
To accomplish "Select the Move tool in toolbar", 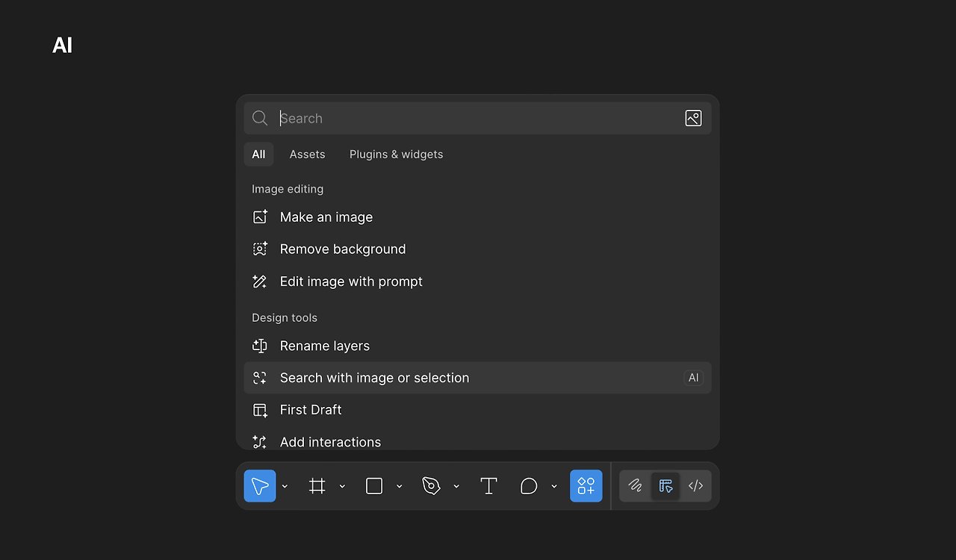I will 260,486.
